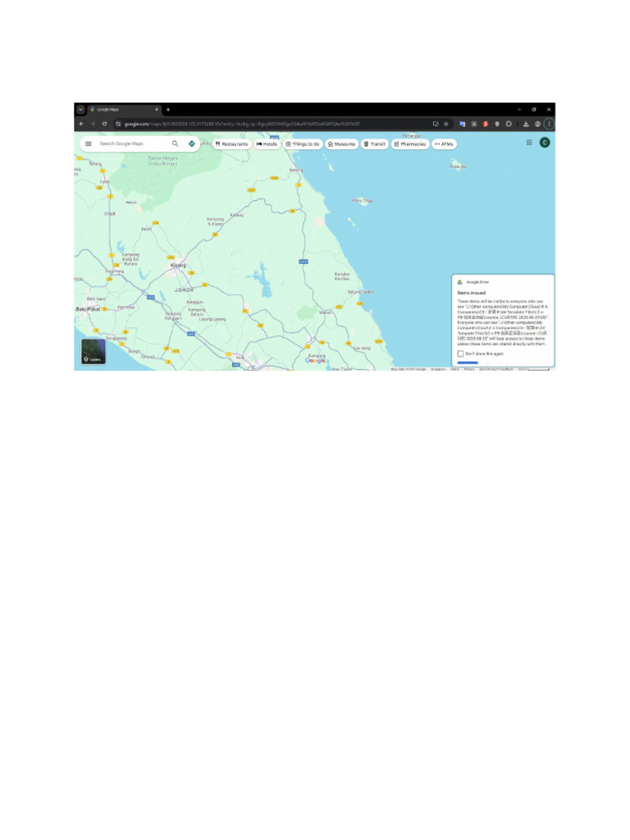The width and height of the screenshot is (630, 840).
Task: Go back with the browser back arrow
Action: pyautogui.click(x=81, y=124)
